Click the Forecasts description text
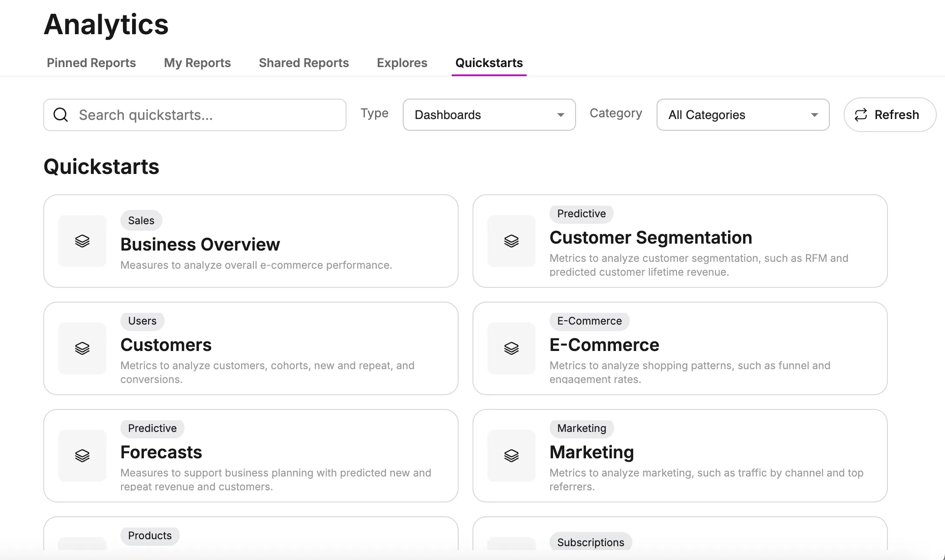The width and height of the screenshot is (945, 560). click(276, 480)
